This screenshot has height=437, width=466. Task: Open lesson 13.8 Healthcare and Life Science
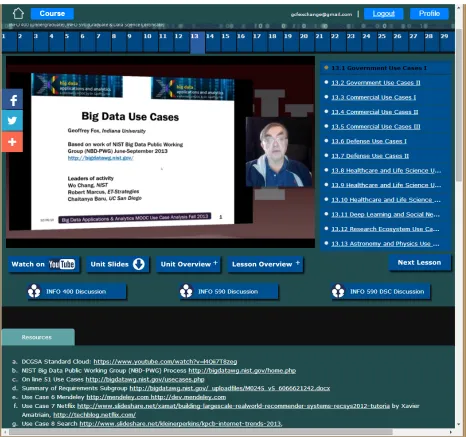point(386,171)
